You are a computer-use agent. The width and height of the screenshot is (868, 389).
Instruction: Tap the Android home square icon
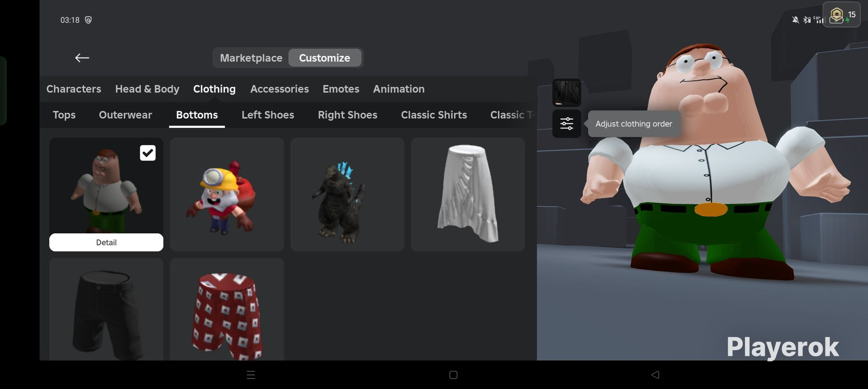click(453, 375)
